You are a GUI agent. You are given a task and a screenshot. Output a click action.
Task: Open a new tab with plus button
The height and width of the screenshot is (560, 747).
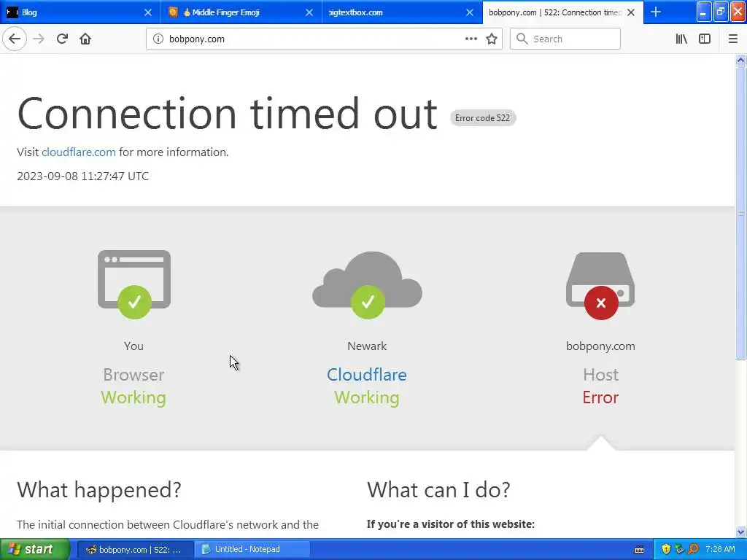tap(656, 12)
